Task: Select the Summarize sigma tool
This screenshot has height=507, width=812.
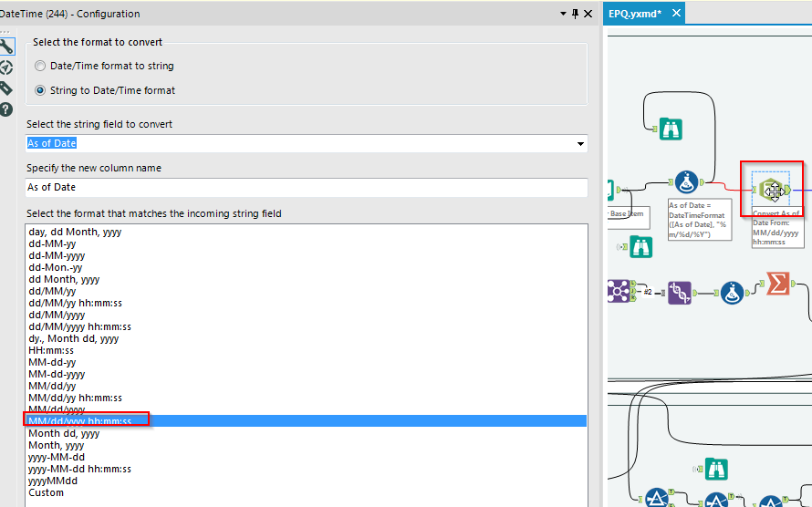Action: click(x=778, y=284)
